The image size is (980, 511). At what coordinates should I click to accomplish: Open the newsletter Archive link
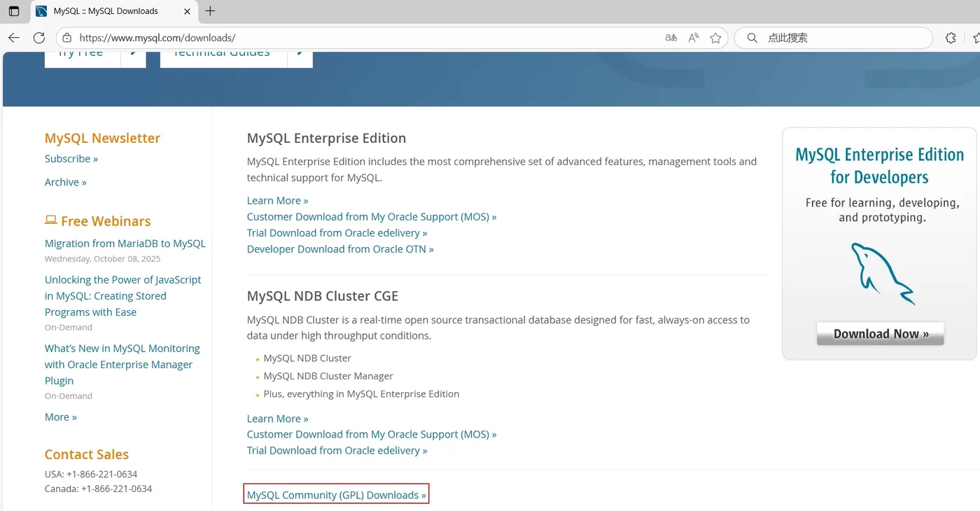point(66,182)
